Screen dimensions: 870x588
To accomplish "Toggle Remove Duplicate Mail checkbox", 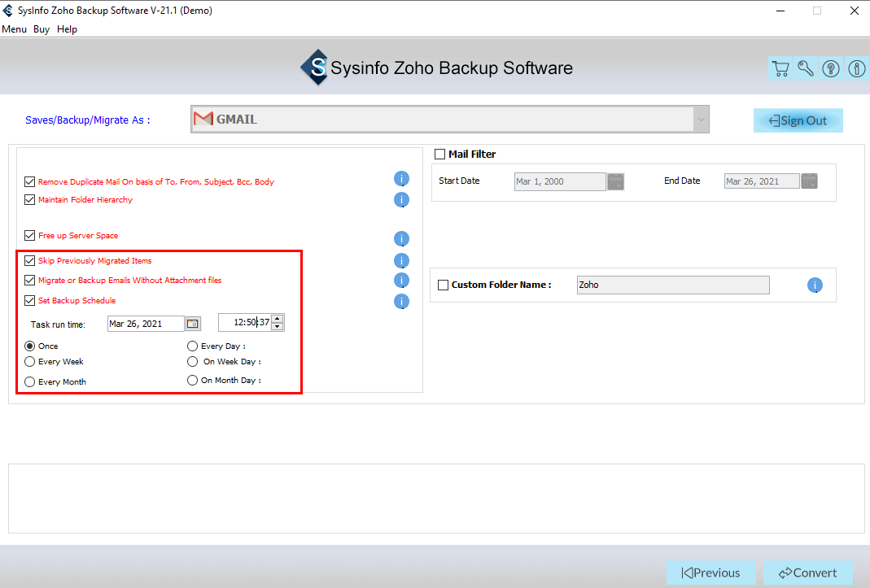I will coord(30,182).
